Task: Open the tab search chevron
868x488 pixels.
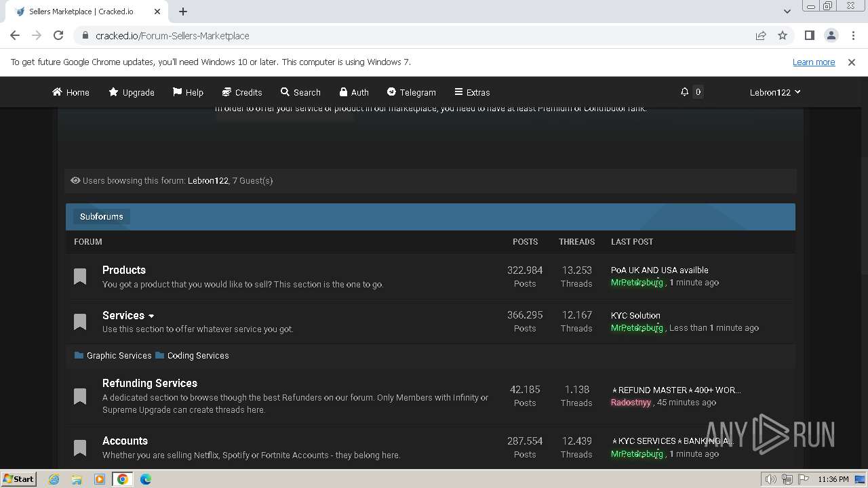Action: tap(787, 12)
